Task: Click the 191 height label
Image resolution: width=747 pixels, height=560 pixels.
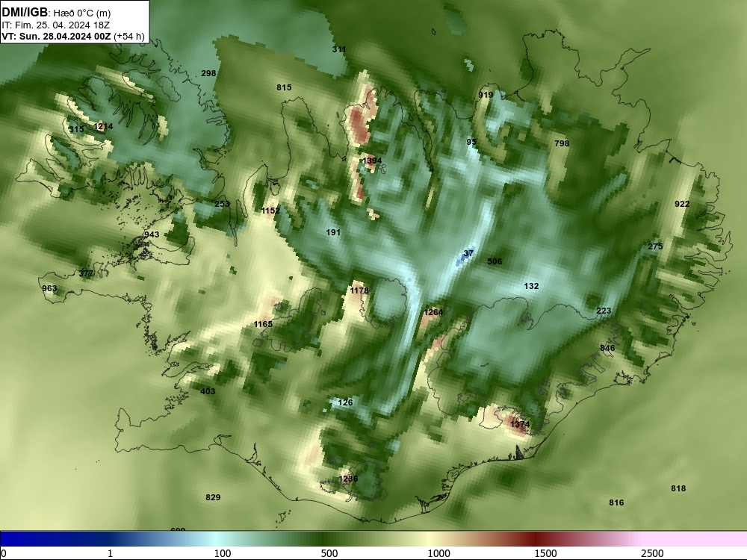Action: pos(333,233)
